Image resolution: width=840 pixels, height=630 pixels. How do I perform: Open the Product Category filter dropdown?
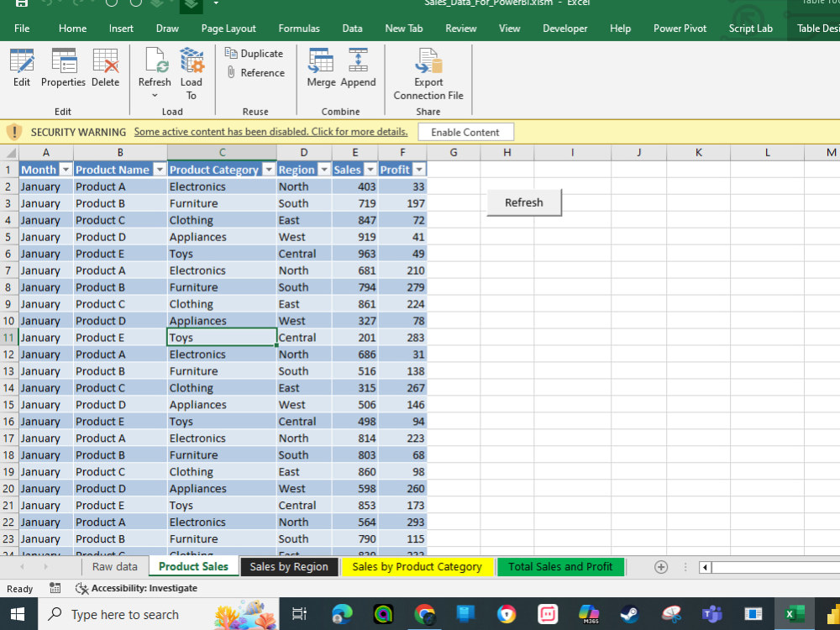(x=269, y=170)
